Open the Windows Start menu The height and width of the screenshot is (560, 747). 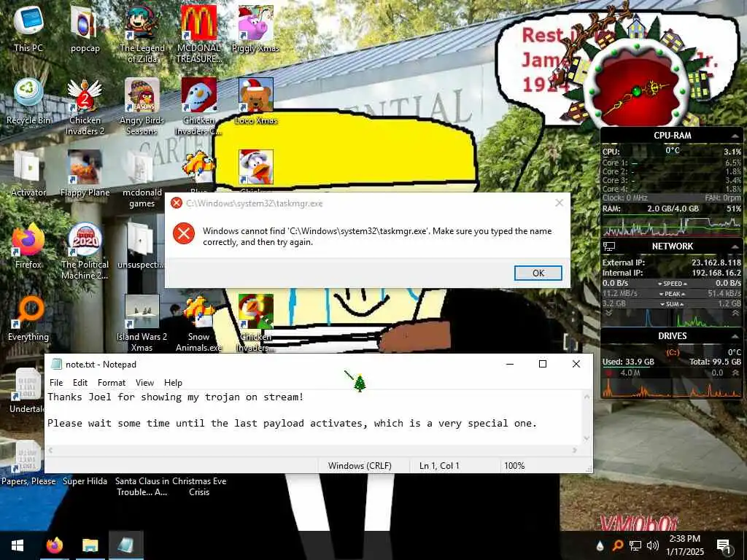18,545
